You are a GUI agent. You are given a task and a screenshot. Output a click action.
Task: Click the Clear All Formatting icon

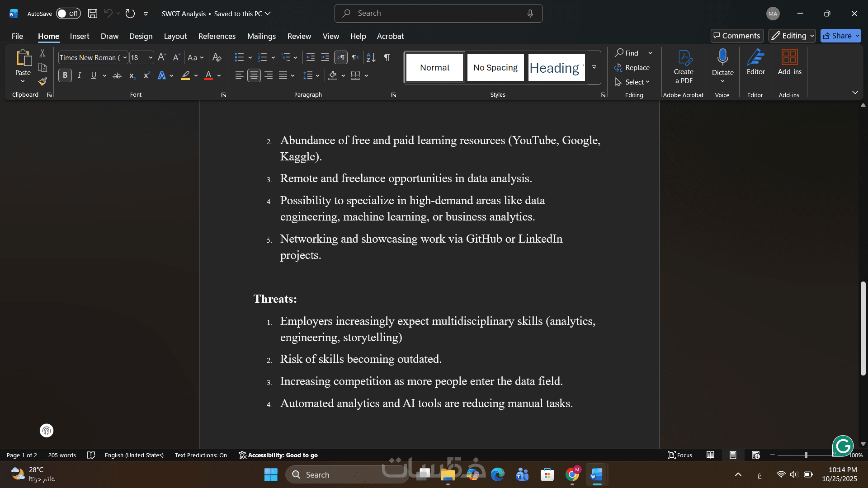pos(217,57)
